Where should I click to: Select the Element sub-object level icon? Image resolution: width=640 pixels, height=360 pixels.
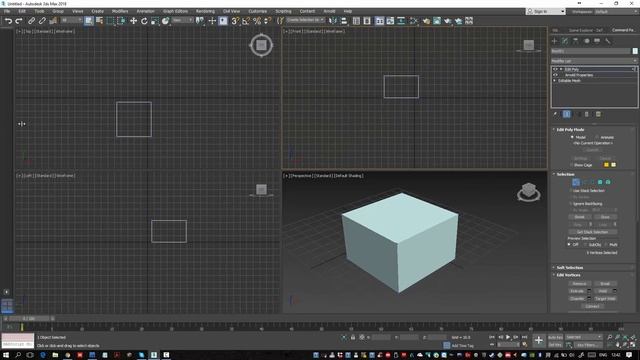(608, 182)
